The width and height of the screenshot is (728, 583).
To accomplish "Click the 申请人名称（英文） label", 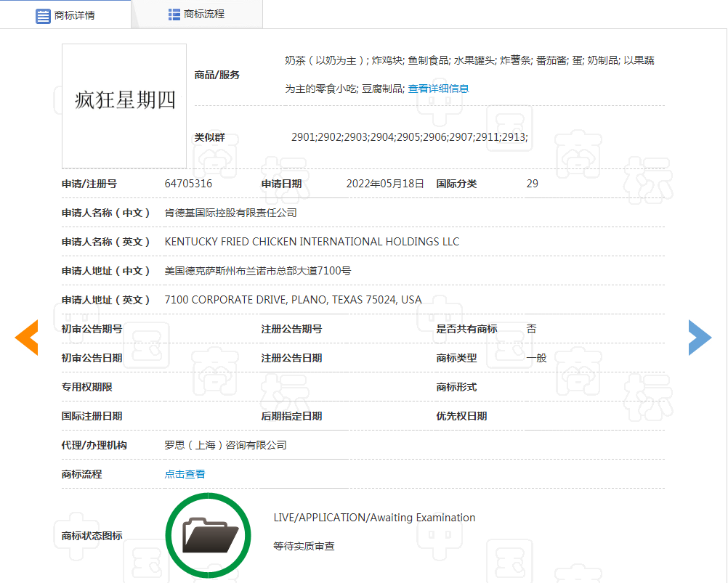I will point(106,242).
